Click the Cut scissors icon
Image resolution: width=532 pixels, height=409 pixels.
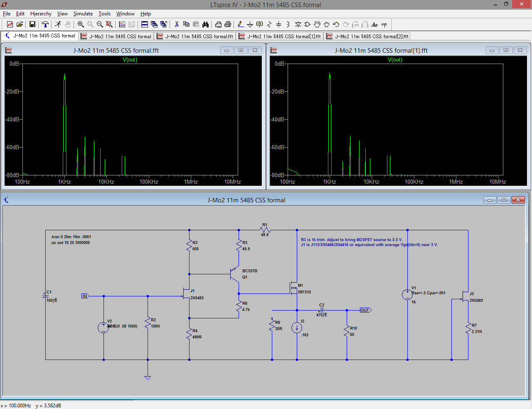coord(177,25)
